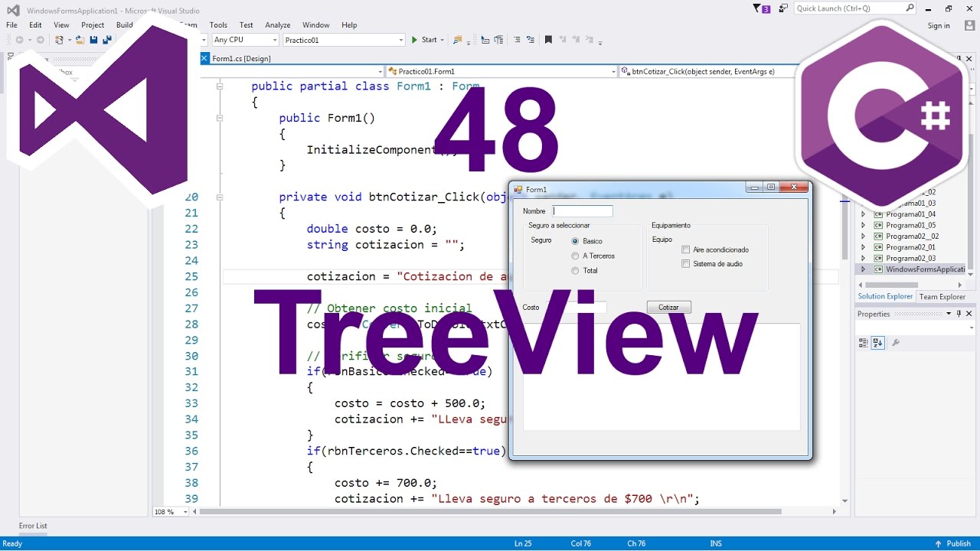Click the Save All toolbar icon
Image resolution: width=980 pixels, height=551 pixels.
107,40
